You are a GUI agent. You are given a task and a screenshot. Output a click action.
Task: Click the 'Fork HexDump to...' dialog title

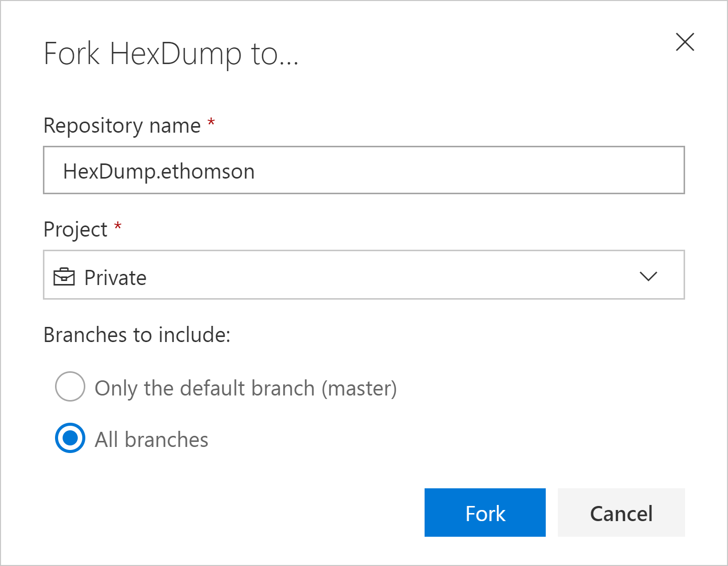tap(171, 54)
